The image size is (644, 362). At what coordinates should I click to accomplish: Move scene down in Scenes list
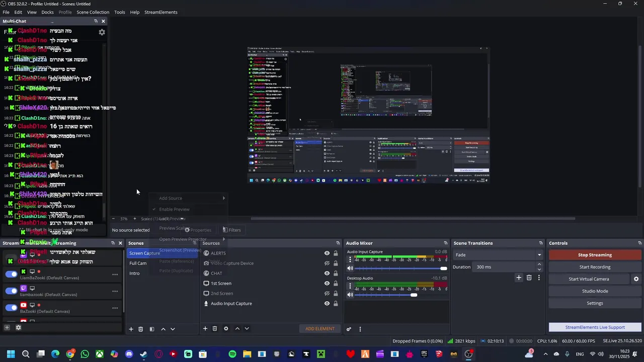pos(173,329)
